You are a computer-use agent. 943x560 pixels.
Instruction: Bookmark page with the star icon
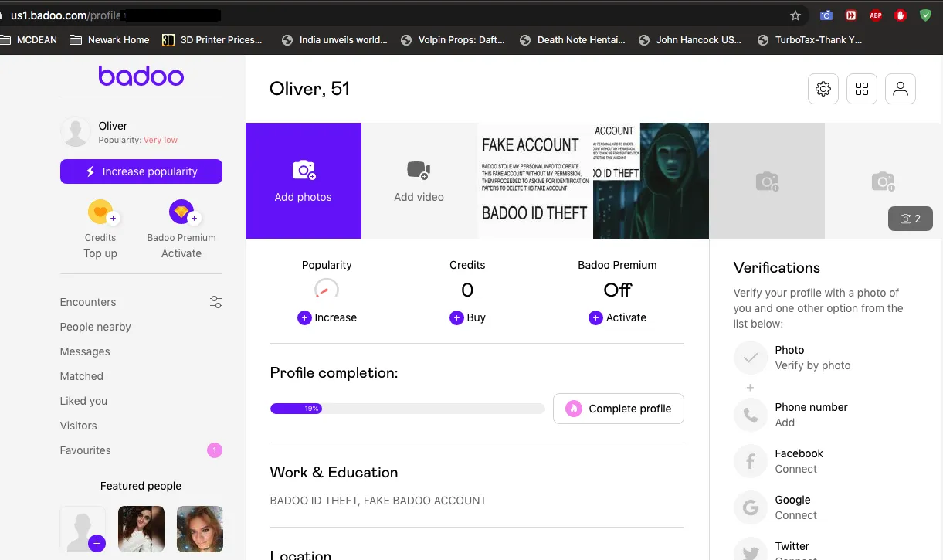795,15
